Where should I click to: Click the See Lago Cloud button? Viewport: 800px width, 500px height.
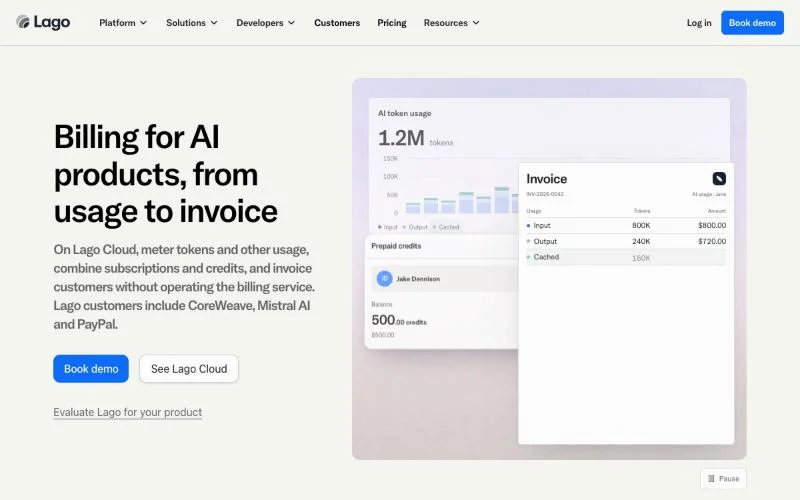coord(189,368)
